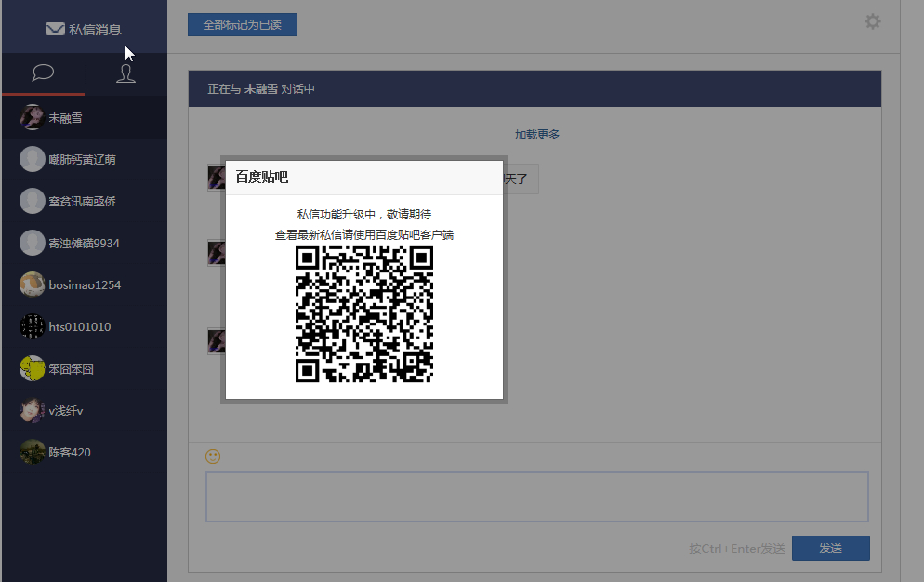Switch to the chat conversations tab
Image resolution: width=924 pixels, height=582 pixels.
tap(43, 73)
